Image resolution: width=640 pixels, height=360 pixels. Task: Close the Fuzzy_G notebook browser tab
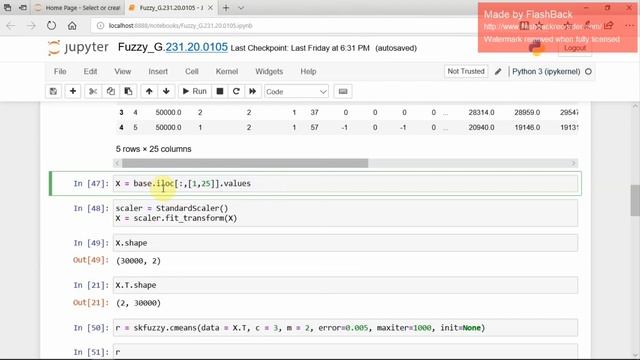211,8
